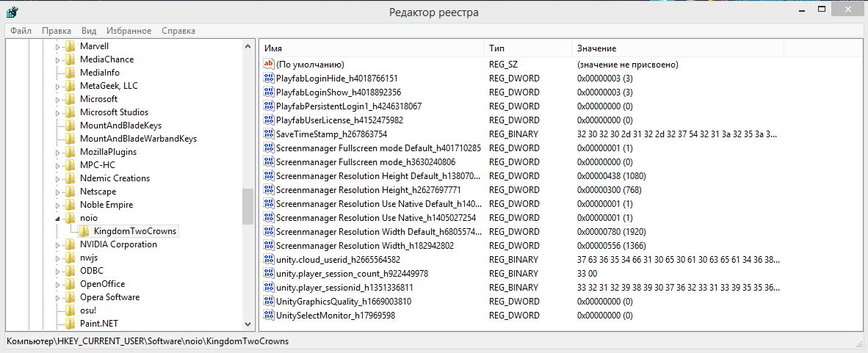The image size is (868, 353).
Task: Expand the MetaGeek, LLC key
Action: [57, 87]
